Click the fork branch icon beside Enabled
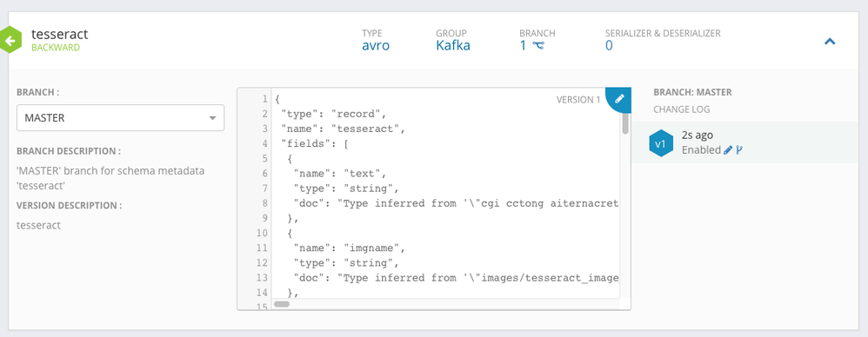The image size is (868, 337). pos(739,149)
